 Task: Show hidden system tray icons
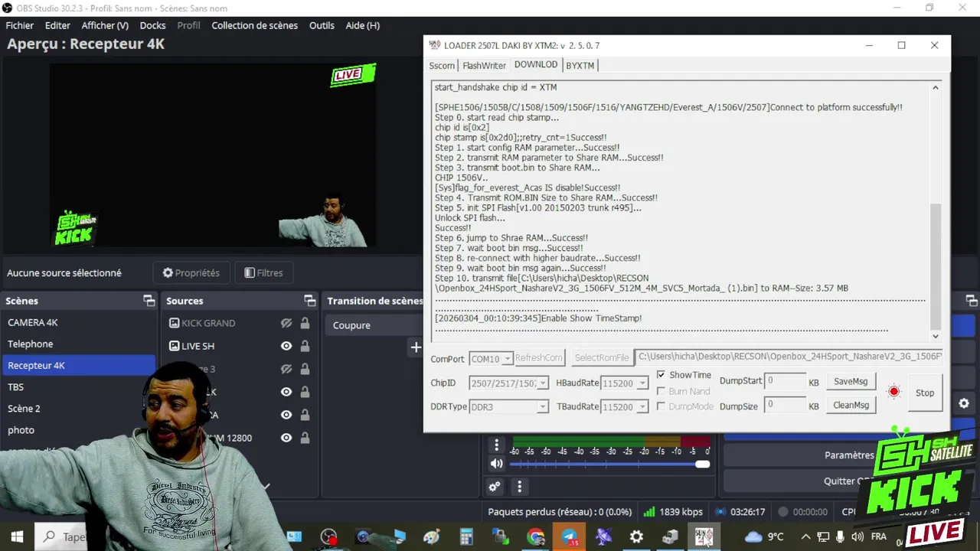point(805,537)
